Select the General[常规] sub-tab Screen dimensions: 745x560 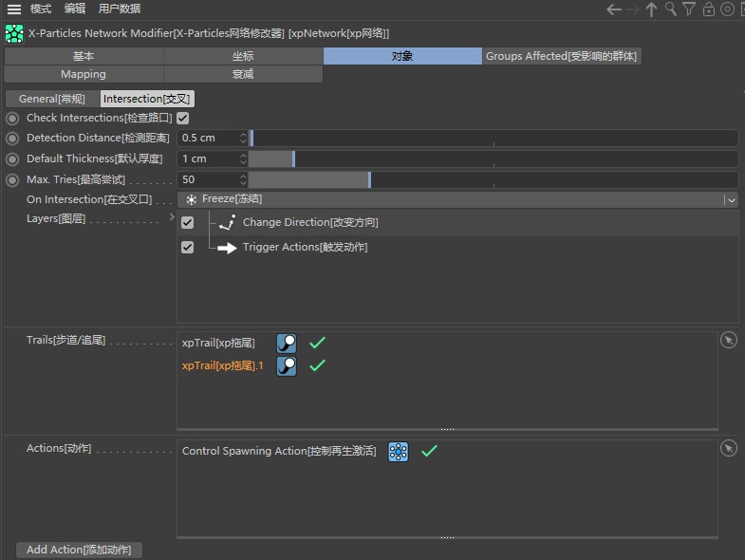coord(52,99)
